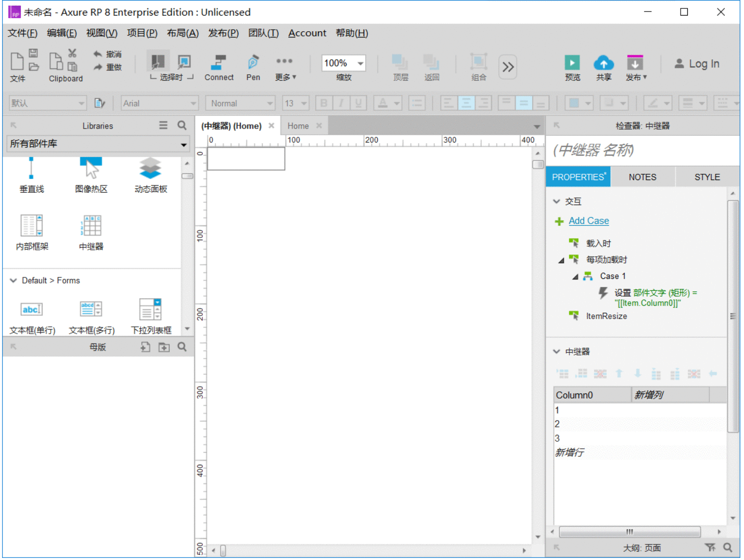Open the 帮助 menu
This screenshot has height=560, width=744.
coord(352,33)
